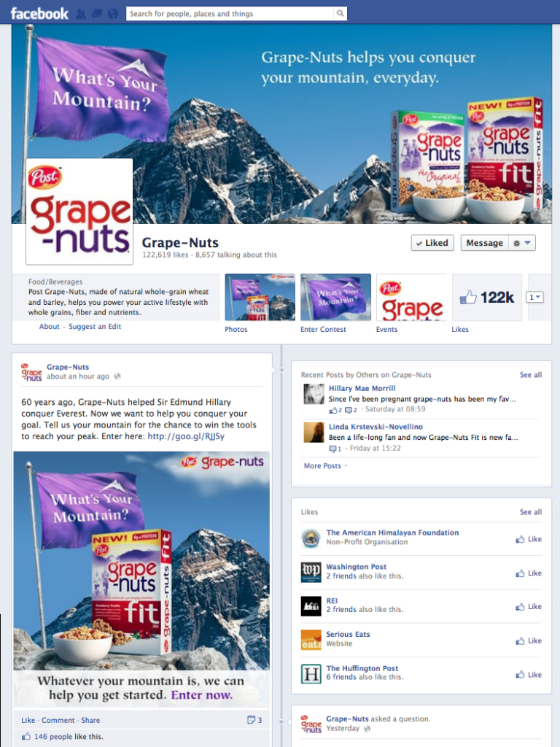Click the Huffington Post H icon
The image size is (560, 747).
point(311,673)
